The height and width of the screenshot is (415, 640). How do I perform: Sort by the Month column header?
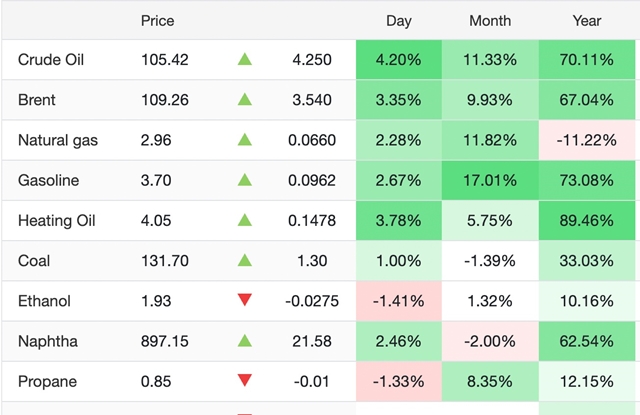490,21
